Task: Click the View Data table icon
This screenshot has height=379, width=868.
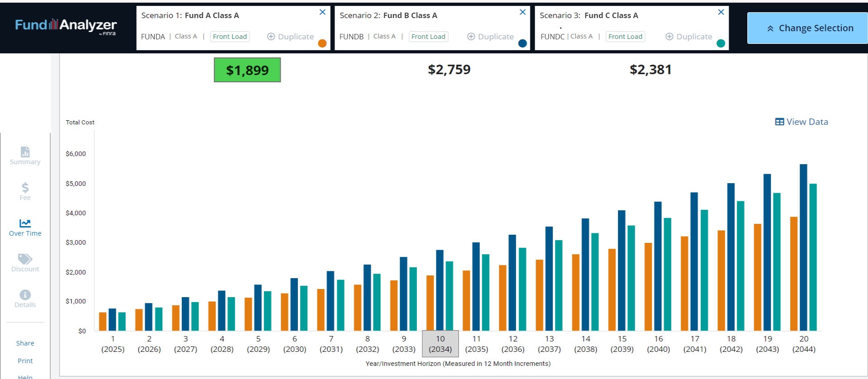Action: [779, 122]
